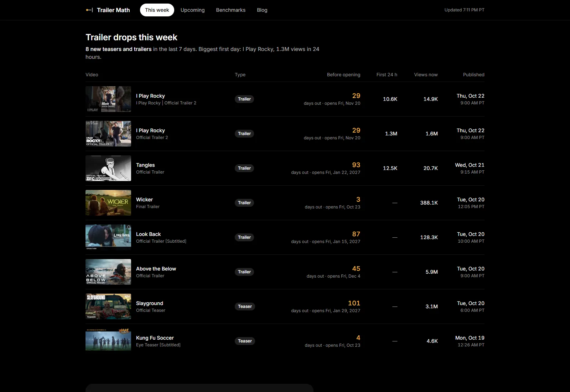570x392 pixels.
Task: Open the Look Back trailer thumbnail
Action: 108,237
